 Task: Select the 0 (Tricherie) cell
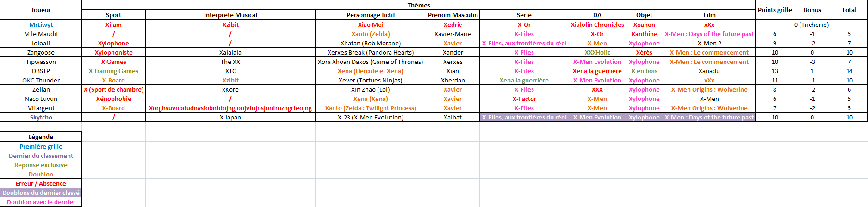pos(812,25)
